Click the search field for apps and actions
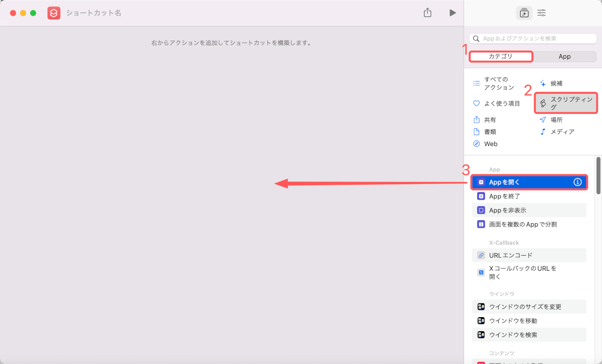Image resolution: width=602 pixels, height=364 pixels. click(x=533, y=39)
